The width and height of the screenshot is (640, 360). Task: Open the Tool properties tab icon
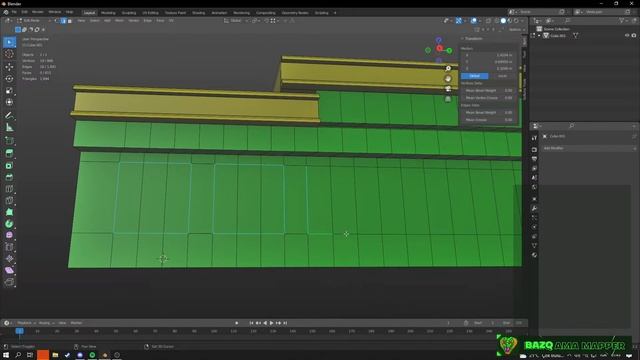(x=534, y=138)
